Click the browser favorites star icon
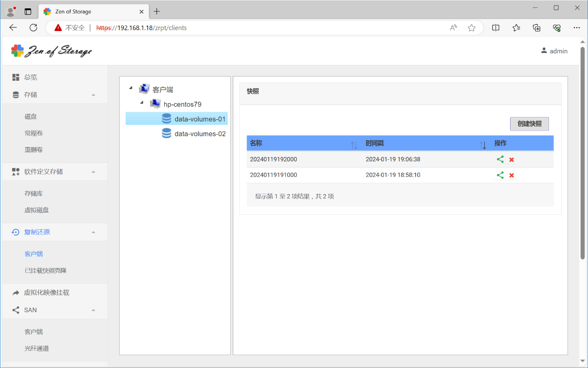Viewport: 588px width, 368px height. point(472,28)
